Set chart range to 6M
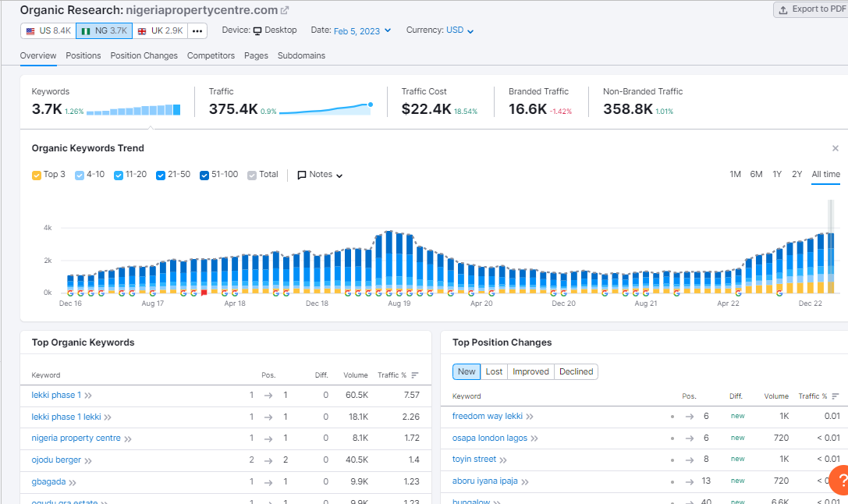The image size is (848, 504). point(756,174)
